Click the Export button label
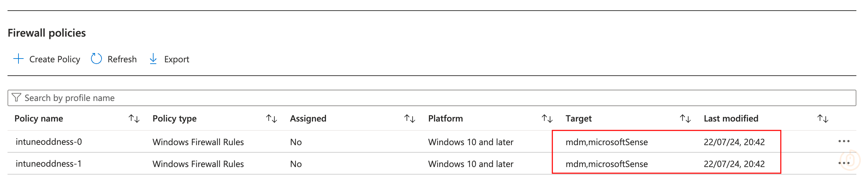Screen dimensions: 868x178 tap(176, 59)
